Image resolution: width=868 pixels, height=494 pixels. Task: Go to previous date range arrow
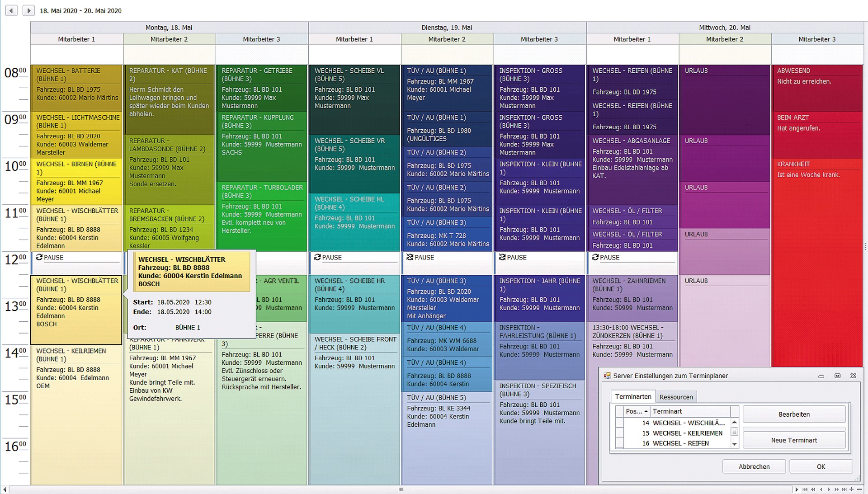tap(11, 10)
